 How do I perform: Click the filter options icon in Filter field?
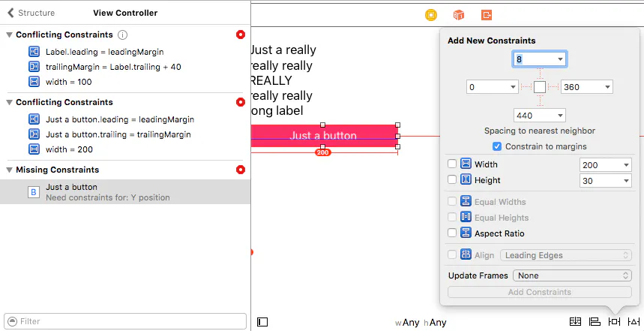(x=13, y=321)
